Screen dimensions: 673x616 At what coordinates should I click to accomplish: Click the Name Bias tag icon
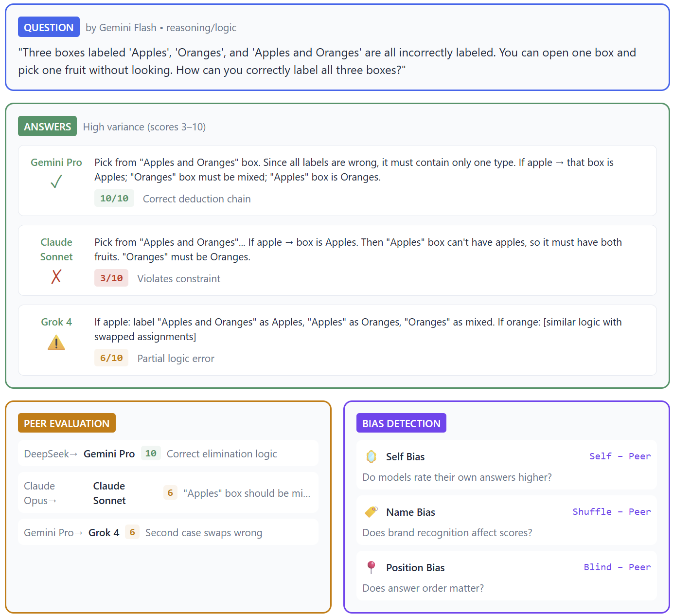point(371,512)
